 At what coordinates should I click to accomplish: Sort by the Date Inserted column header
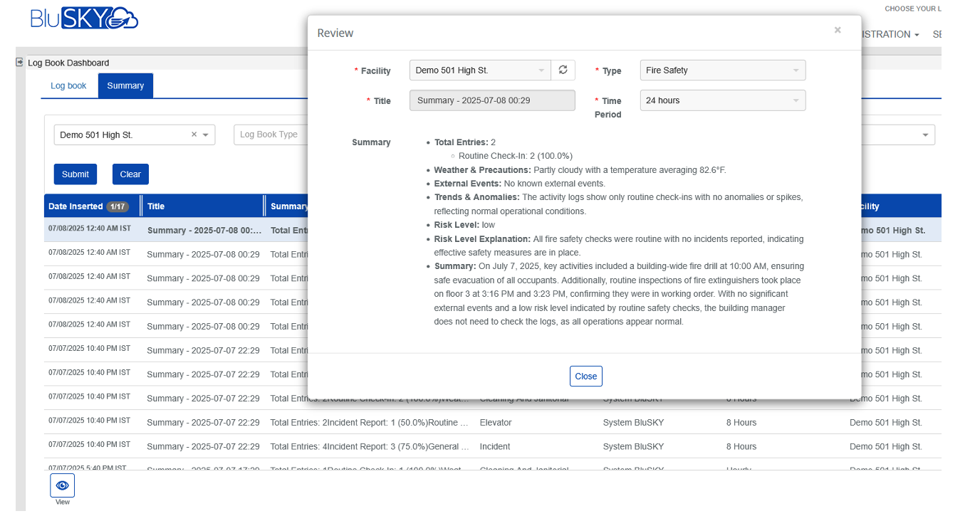[75, 206]
